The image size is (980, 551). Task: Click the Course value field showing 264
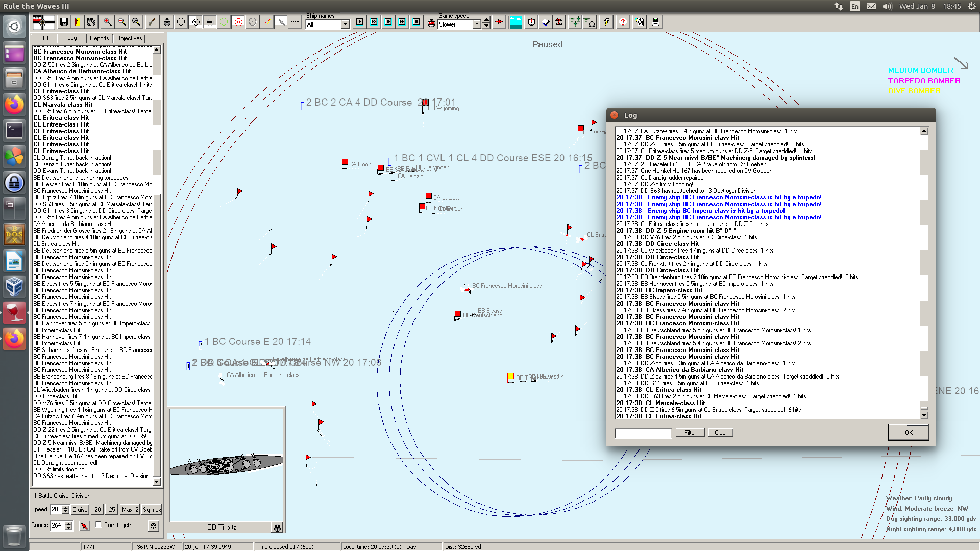tap(57, 525)
